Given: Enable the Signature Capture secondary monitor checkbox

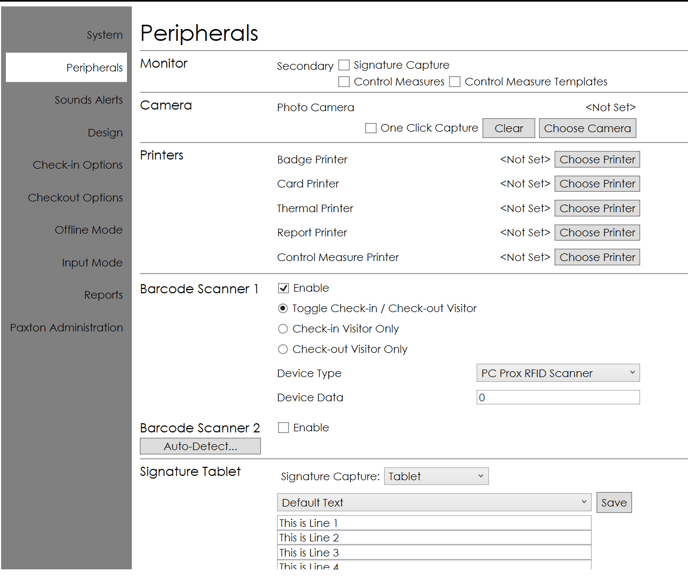Looking at the screenshot, I should (x=344, y=65).
